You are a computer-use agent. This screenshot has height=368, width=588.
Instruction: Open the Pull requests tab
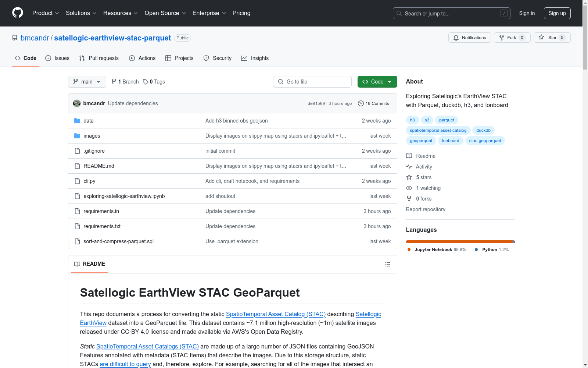pyautogui.click(x=99, y=58)
